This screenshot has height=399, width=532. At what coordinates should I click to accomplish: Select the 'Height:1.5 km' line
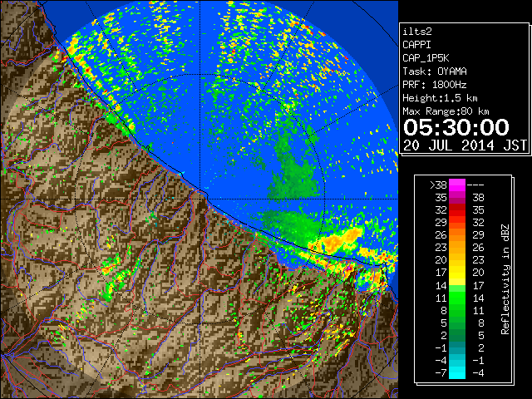[x=440, y=98]
